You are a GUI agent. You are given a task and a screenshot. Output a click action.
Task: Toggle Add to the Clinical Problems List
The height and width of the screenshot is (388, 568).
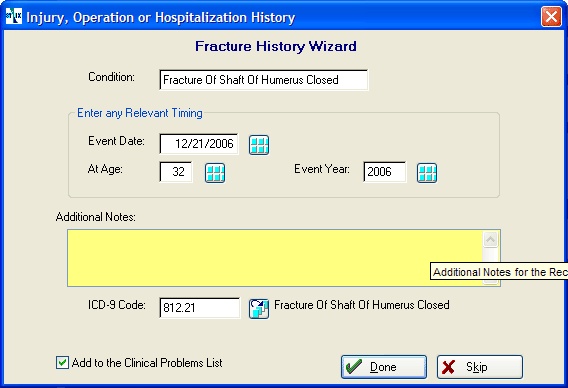point(62,362)
